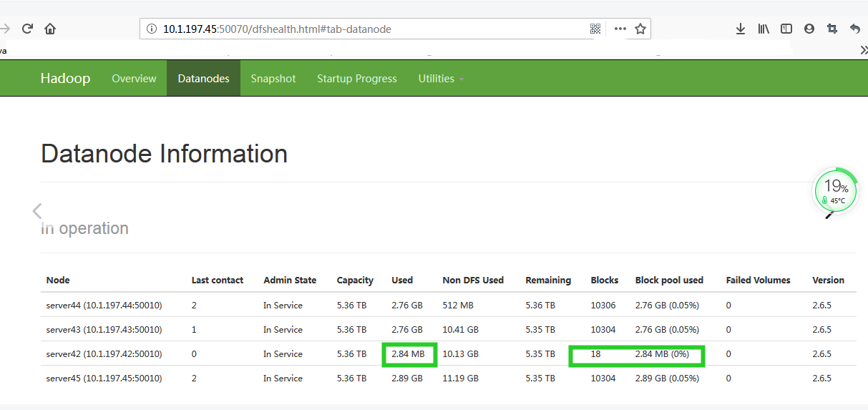This screenshot has width=868, height=410.
Task: Click the Used column header
Action: pos(402,280)
